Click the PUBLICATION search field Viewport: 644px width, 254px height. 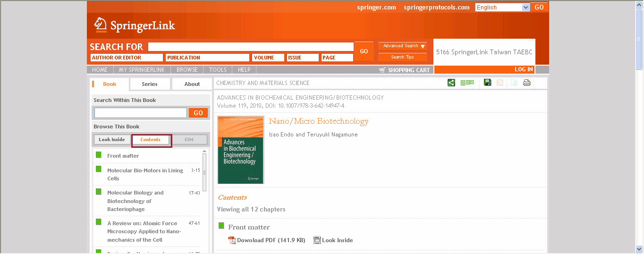click(207, 58)
